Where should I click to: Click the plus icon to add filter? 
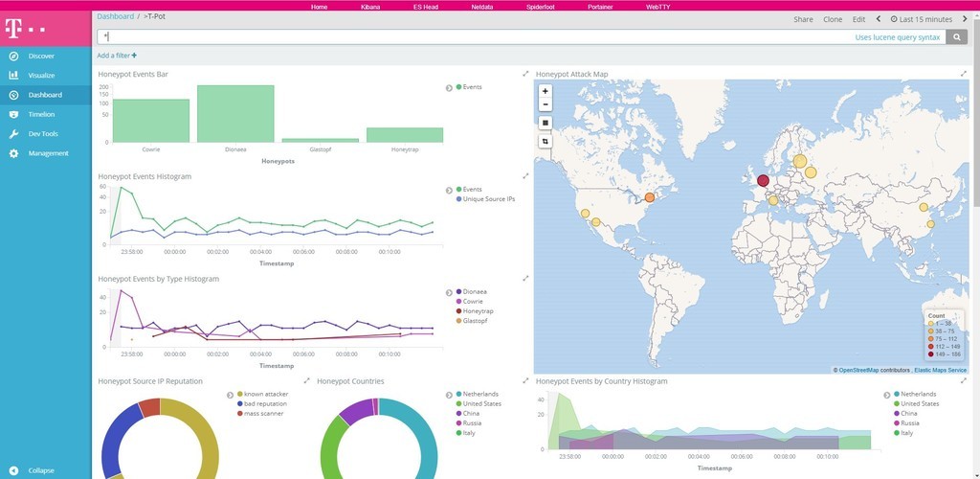click(x=134, y=56)
